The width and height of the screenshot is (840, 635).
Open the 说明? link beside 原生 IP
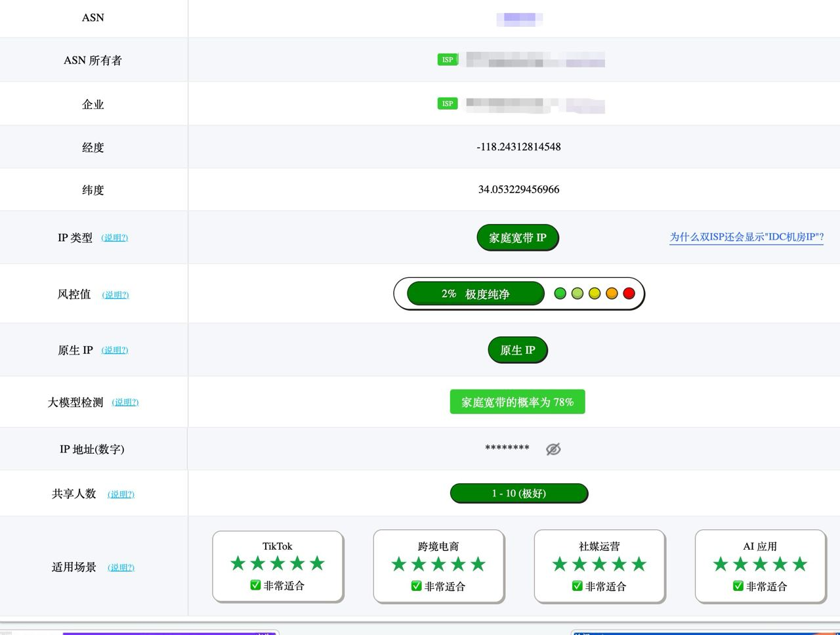tap(115, 350)
